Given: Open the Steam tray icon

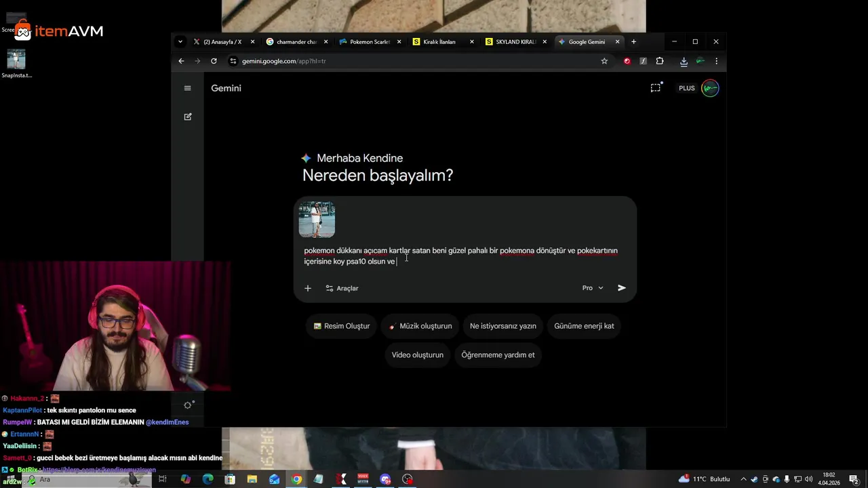Looking at the screenshot, I should coord(754,479).
